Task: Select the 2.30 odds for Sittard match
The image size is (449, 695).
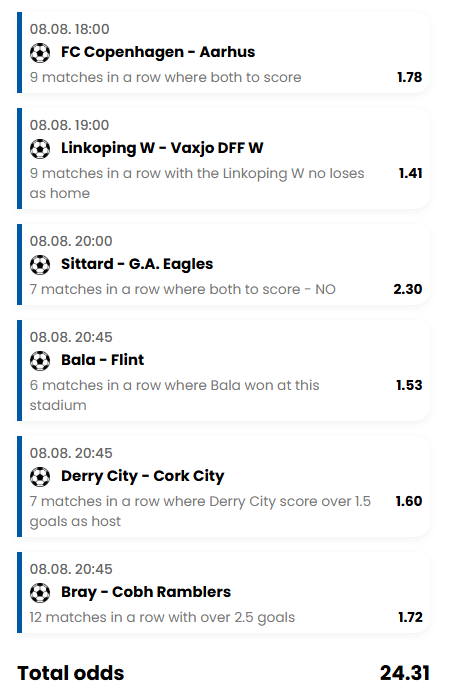Action: 408,289
